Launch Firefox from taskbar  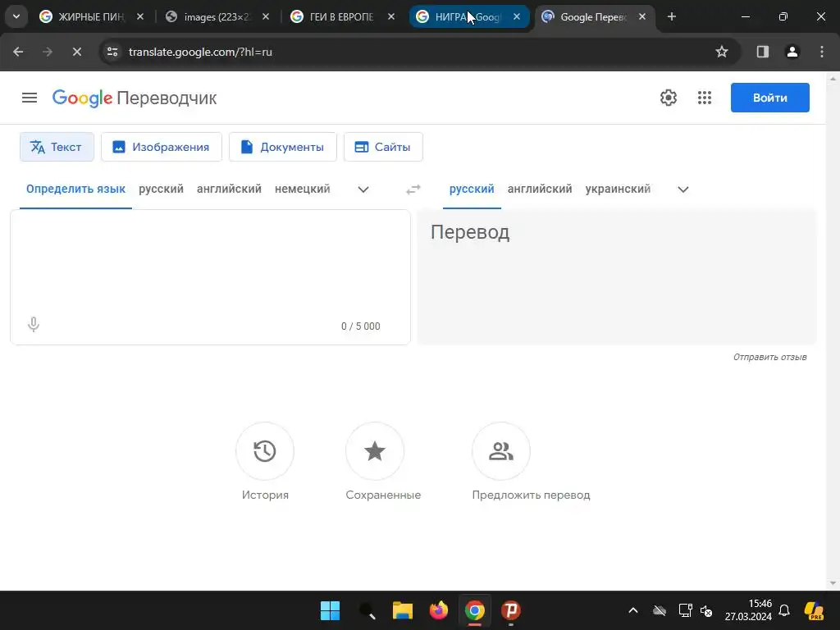click(439, 610)
